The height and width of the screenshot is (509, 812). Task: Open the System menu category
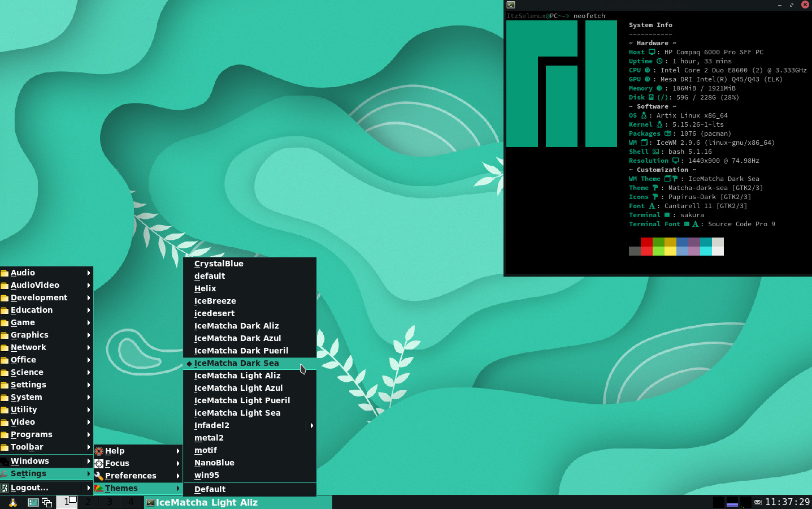click(x=46, y=397)
